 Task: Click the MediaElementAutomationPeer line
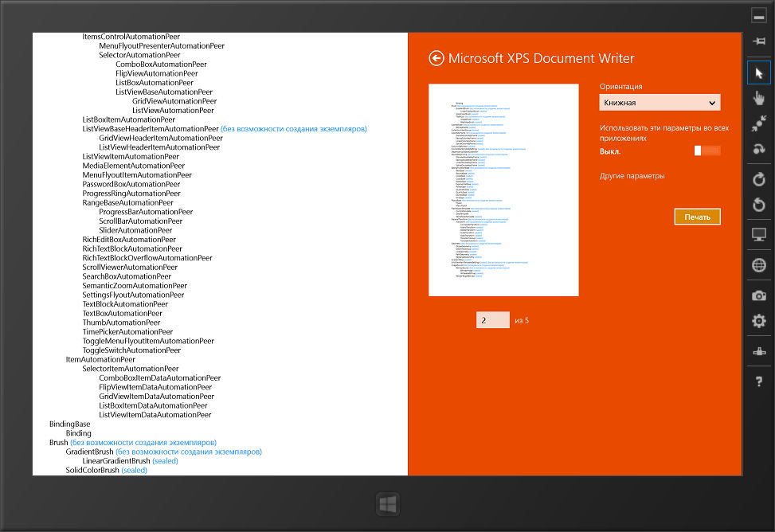point(134,166)
